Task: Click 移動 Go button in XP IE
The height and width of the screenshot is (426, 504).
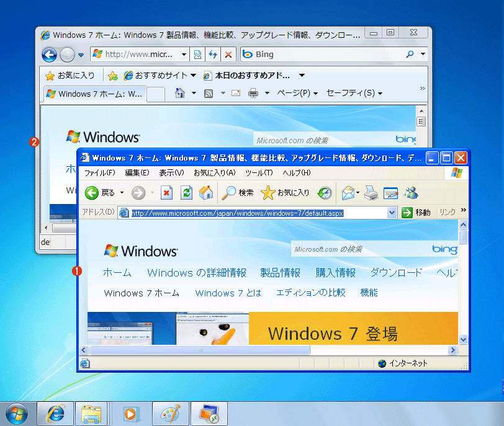Action: click(416, 213)
